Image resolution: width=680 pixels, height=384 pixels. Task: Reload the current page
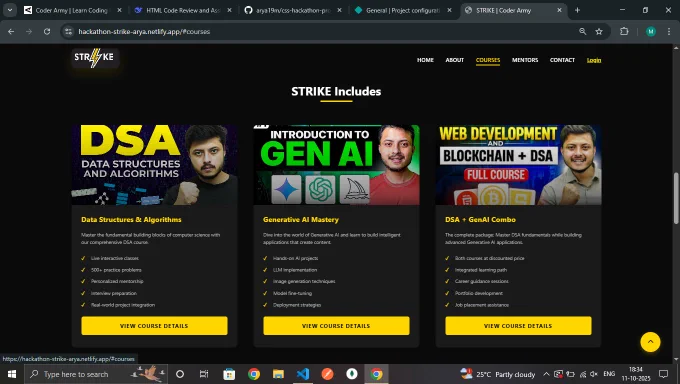[x=47, y=31]
